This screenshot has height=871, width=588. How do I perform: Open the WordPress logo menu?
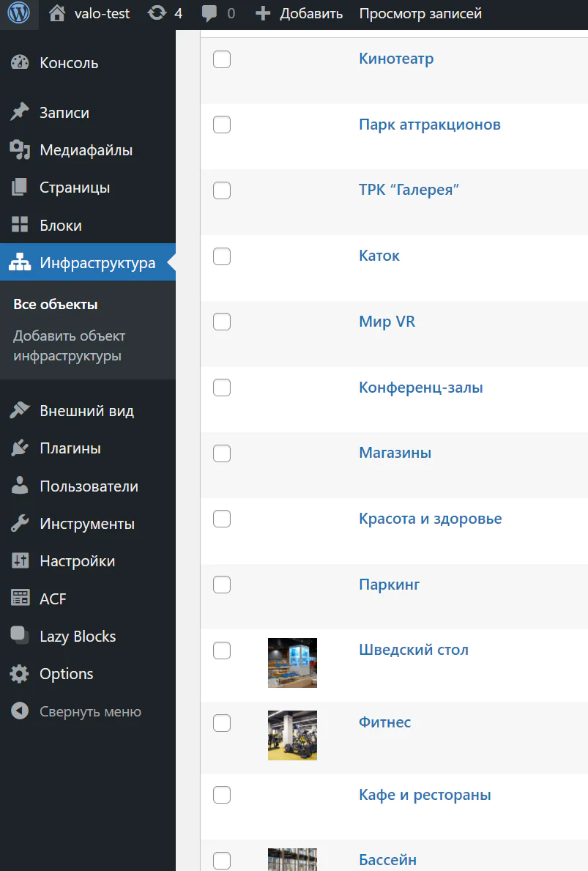click(x=19, y=13)
